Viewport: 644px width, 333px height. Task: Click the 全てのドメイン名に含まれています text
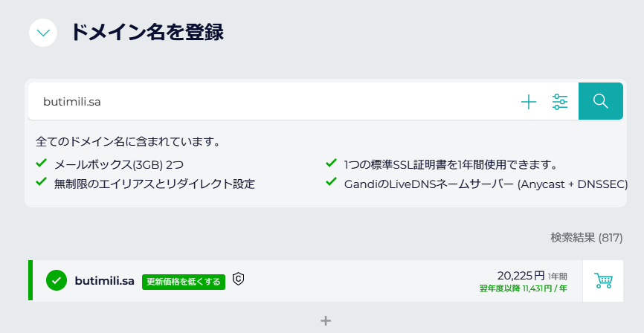(x=128, y=142)
